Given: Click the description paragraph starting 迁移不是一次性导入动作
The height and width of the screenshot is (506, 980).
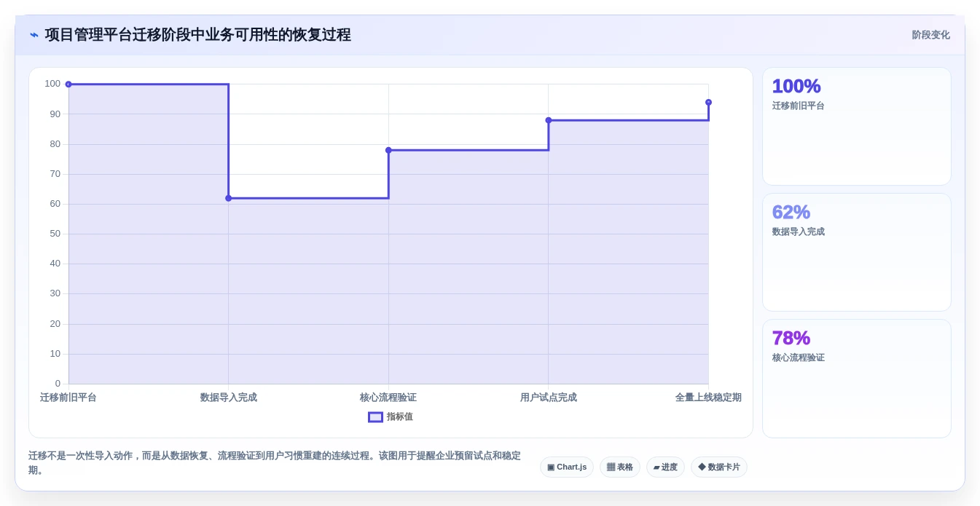Looking at the screenshot, I should [x=275, y=463].
